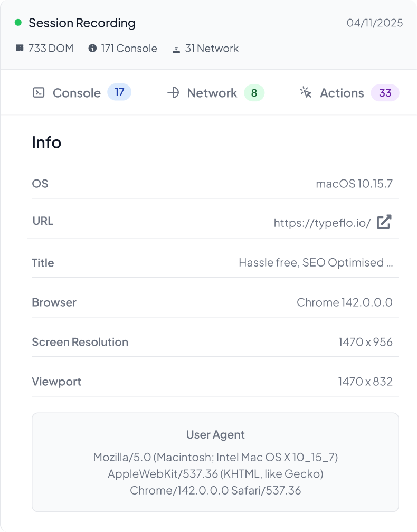Click the Console badge showing 17

click(119, 92)
